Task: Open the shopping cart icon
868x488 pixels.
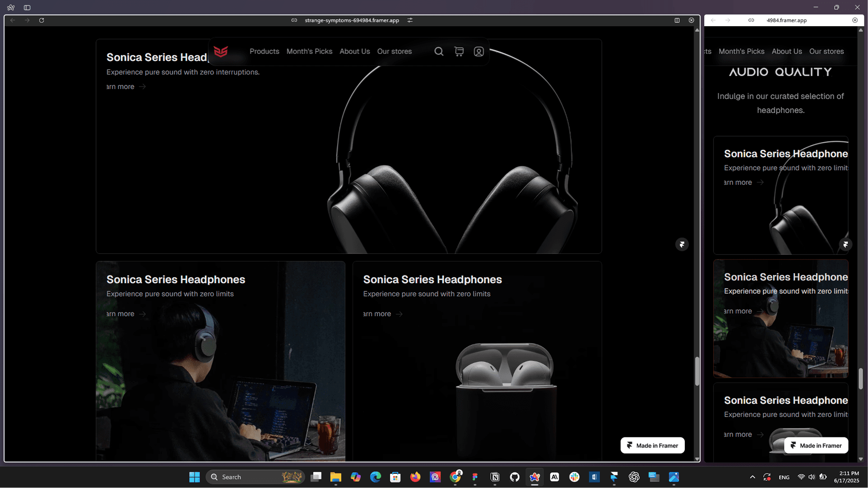Action: [459, 51]
